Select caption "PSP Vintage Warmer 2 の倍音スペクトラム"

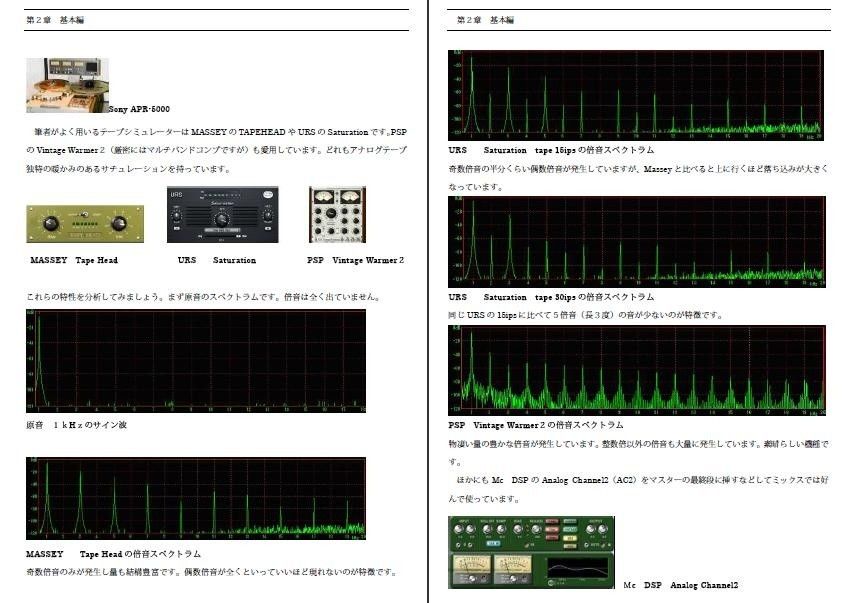pos(536,425)
